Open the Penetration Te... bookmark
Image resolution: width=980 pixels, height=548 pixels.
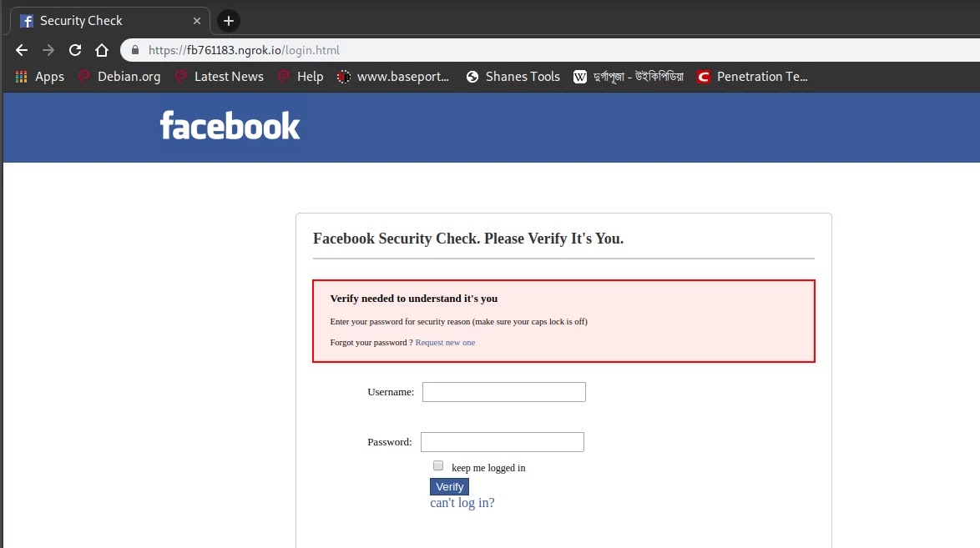click(752, 77)
